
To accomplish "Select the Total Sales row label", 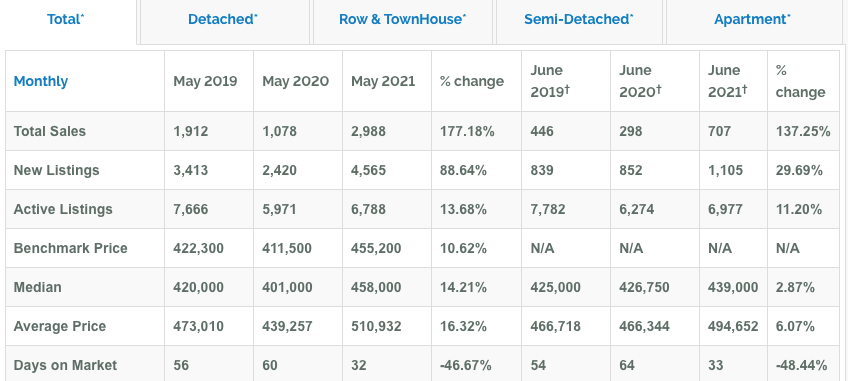I will (x=49, y=132).
